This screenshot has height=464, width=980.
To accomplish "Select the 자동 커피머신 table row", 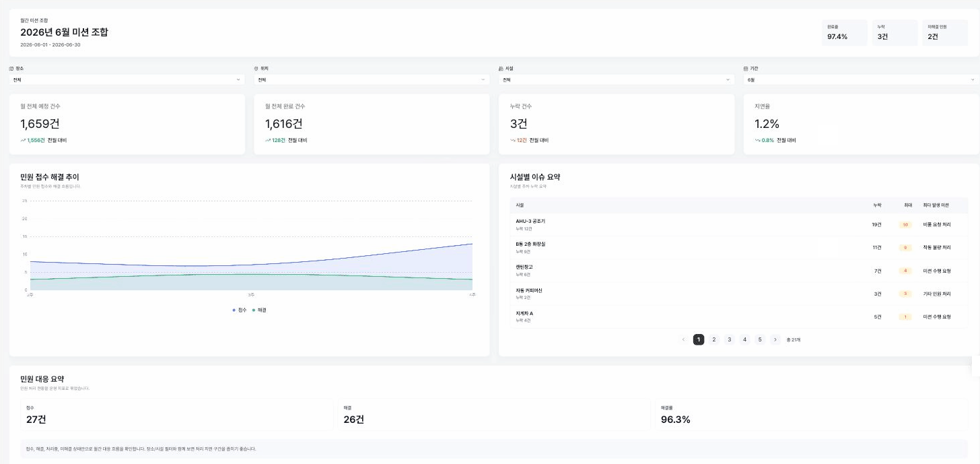I will coord(739,294).
